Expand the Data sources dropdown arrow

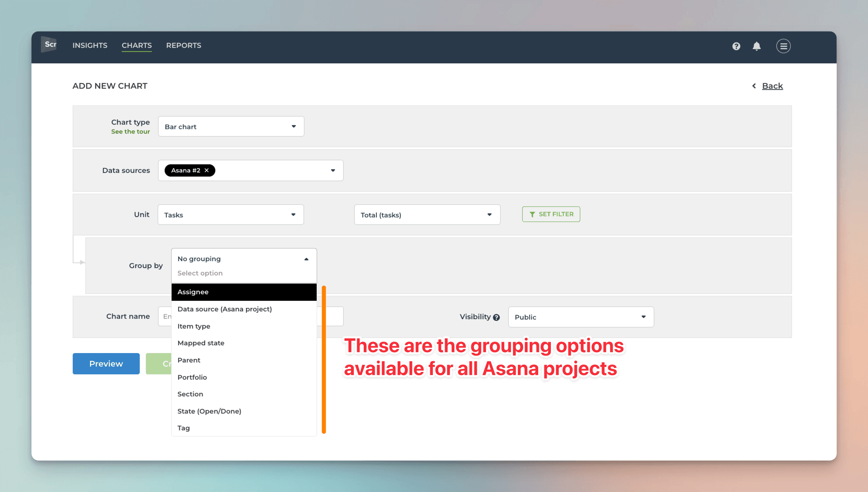tap(333, 170)
